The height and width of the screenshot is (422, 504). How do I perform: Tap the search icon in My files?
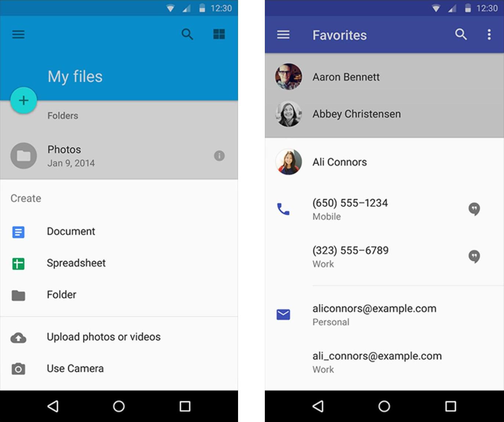tap(187, 34)
